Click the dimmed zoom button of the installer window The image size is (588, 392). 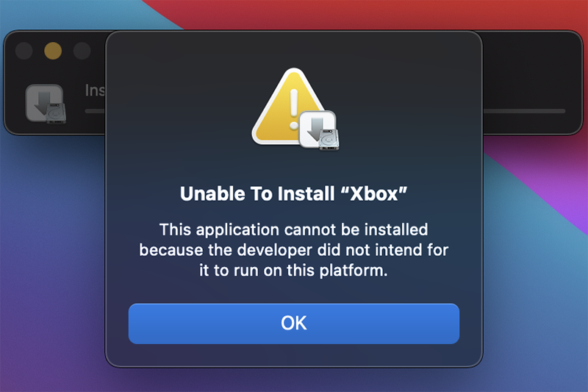coord(82,51)
